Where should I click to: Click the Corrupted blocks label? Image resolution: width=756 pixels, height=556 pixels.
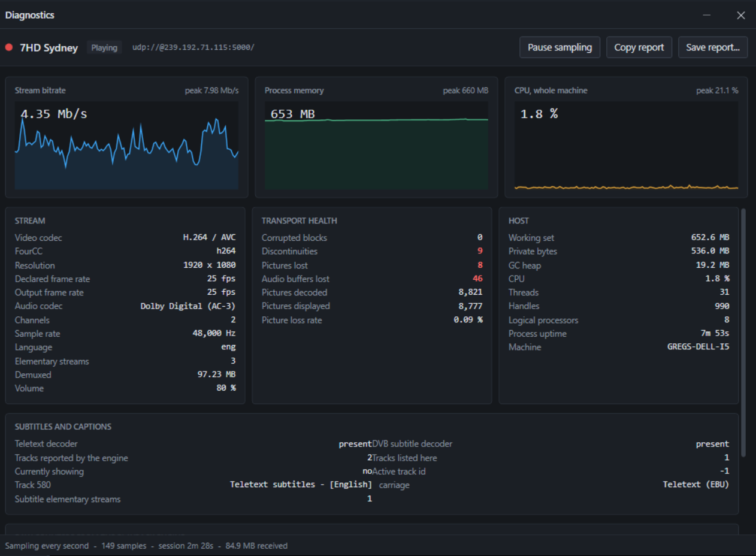pos(294,238)
